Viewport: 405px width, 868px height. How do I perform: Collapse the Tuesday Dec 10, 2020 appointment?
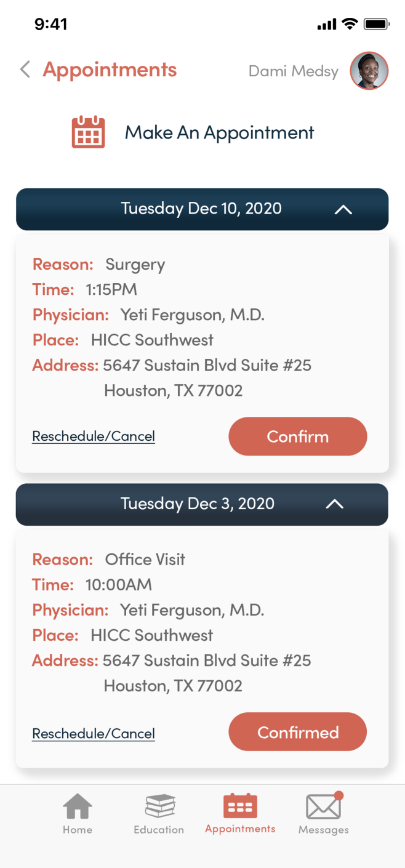tap(343, 209)
